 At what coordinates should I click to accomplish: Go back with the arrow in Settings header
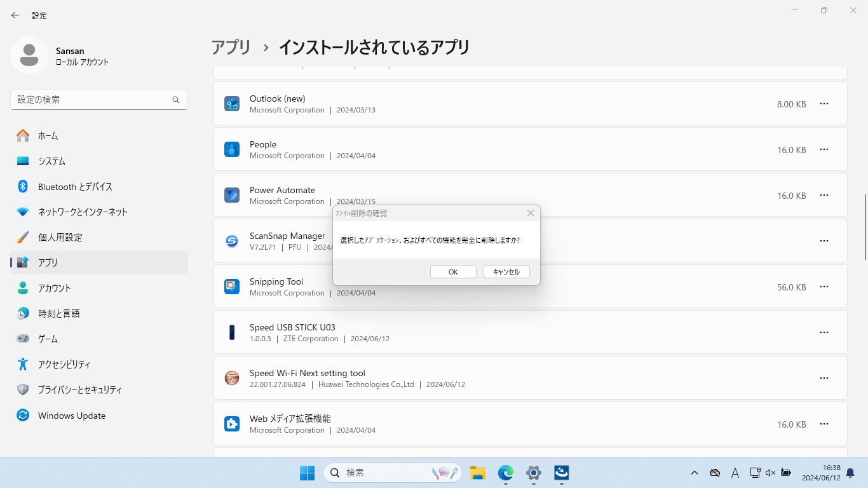[15, 15]
